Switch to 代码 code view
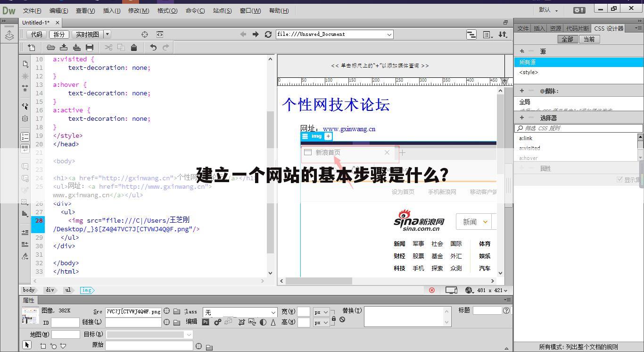644x352 pixels. [37, 34]
